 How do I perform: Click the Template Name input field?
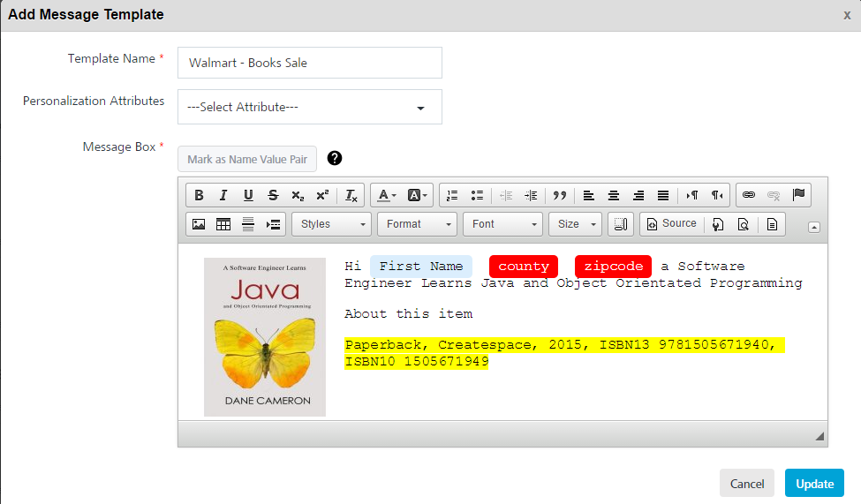[x=309, y=63]
